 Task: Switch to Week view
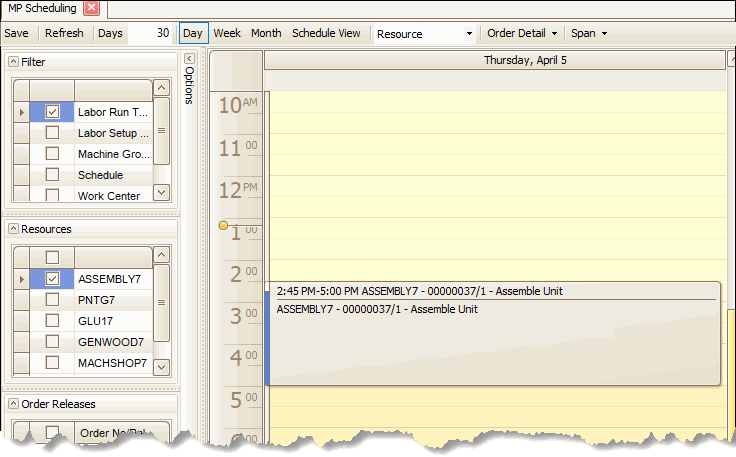227,33
